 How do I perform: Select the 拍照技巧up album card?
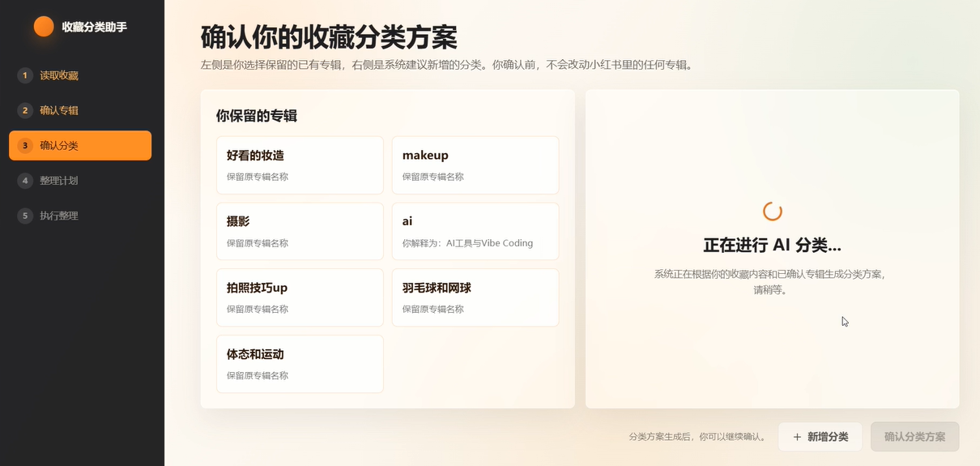click(x=300, y=297)
